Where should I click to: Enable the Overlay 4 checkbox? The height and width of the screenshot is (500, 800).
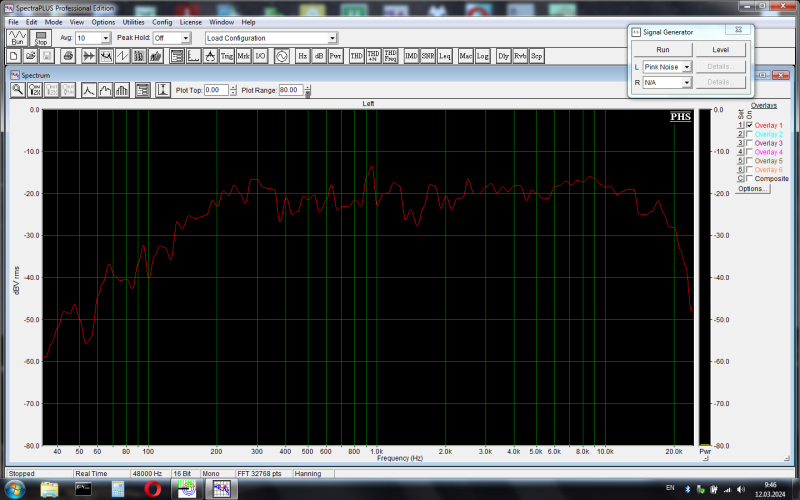[x=749, y=152]
